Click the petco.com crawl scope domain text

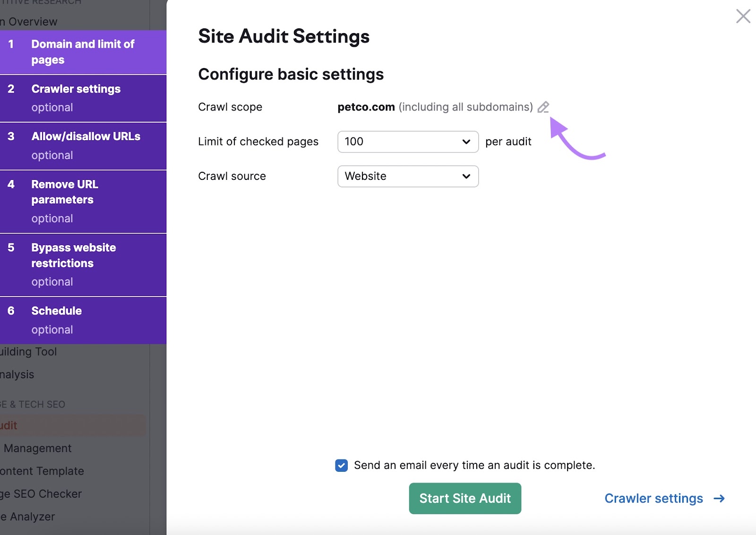click(x=366, y=107)
